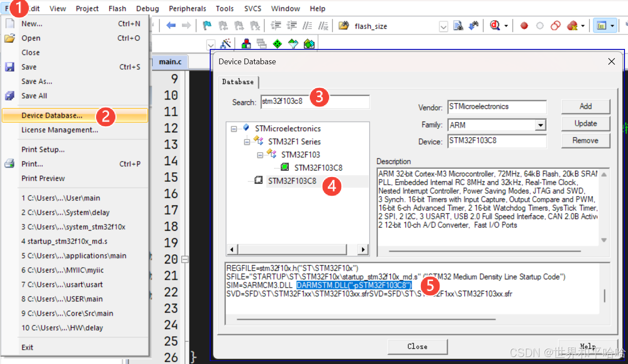Click the Search field containing stm32f103c8

point(315,102)
